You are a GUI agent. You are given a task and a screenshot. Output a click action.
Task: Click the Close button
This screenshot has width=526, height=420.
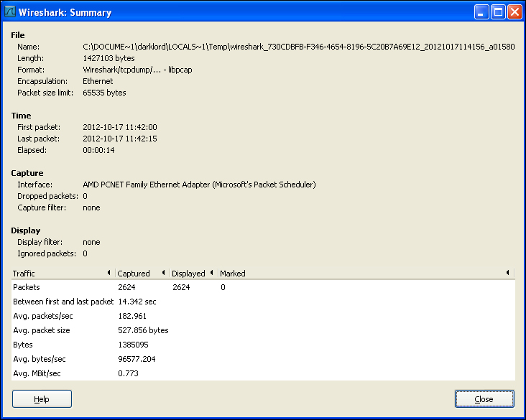click(484, 399)
